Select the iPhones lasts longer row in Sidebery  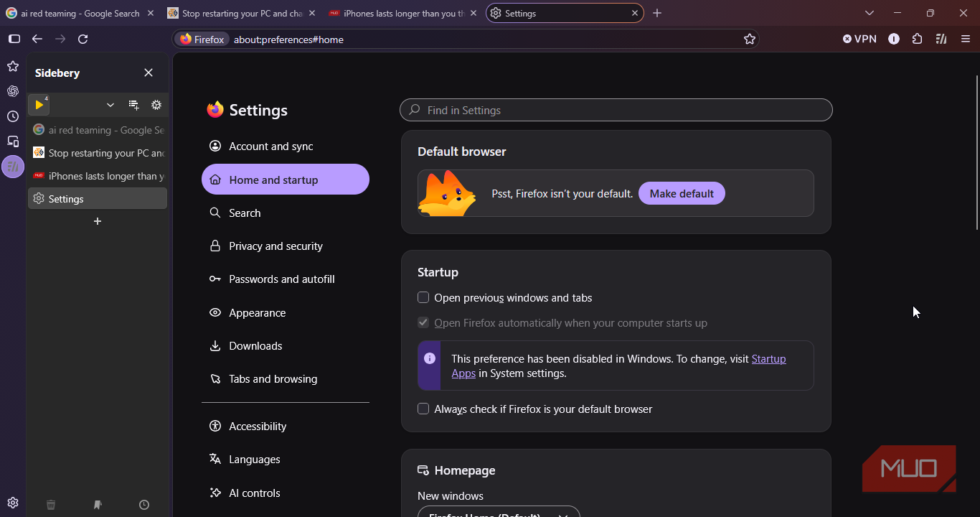[98, 176]
